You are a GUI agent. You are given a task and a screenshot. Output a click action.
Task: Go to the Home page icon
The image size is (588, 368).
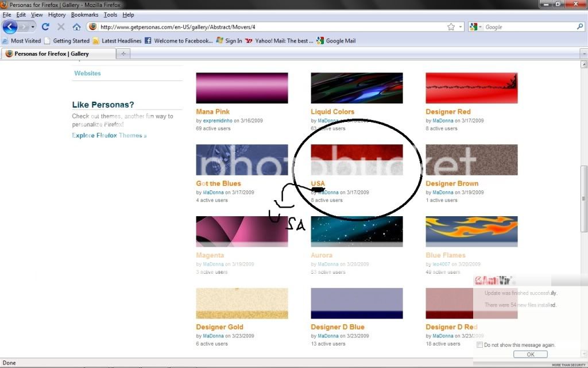[x=76, y=26]
